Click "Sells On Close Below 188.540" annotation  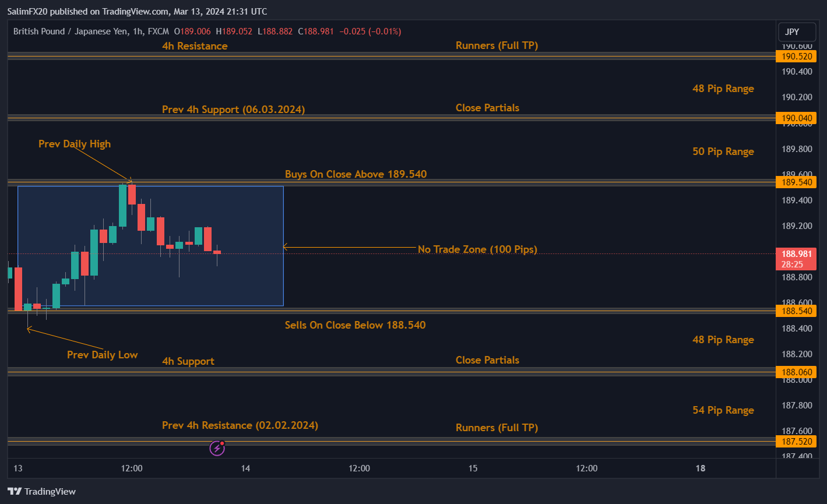(355, 325)
